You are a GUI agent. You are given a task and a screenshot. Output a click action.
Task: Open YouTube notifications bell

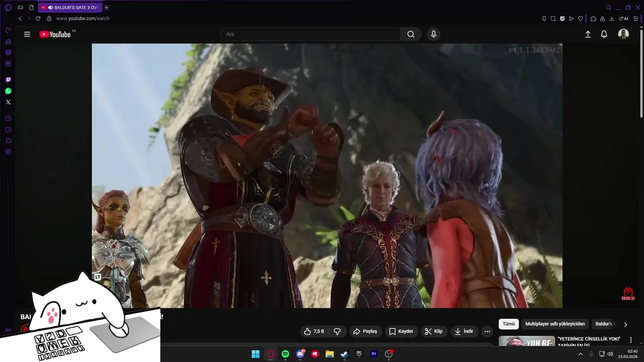click(x=604, y=34)
